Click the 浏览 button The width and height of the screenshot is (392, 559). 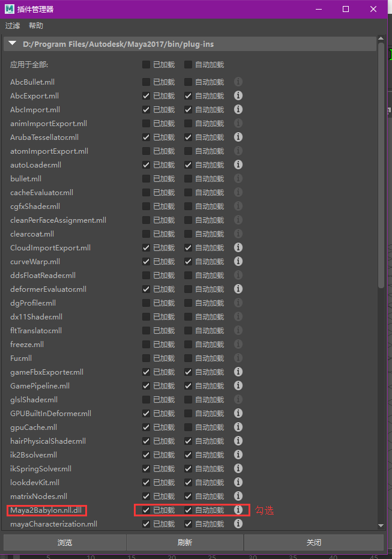coord(65,542)
